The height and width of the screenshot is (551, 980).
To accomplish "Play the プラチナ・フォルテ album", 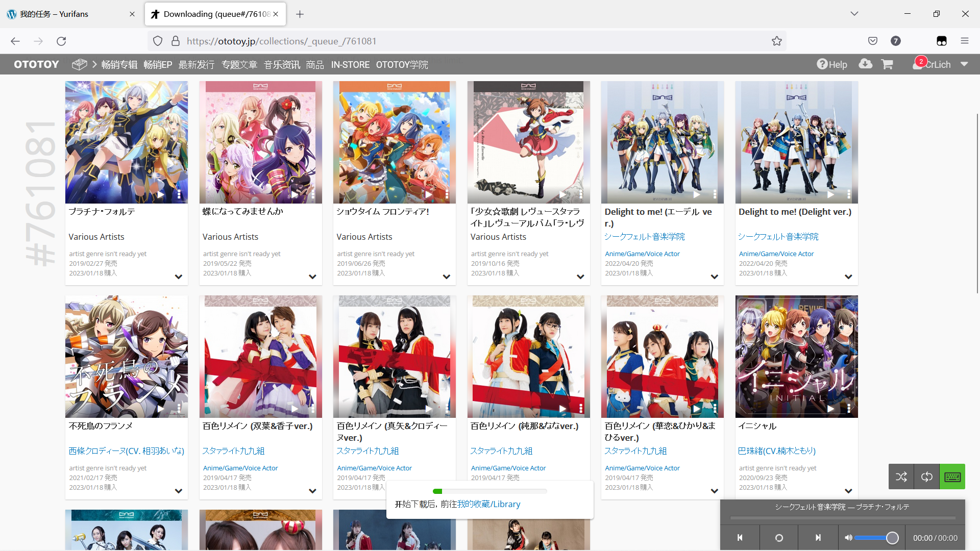I will (x=160, y=194).
